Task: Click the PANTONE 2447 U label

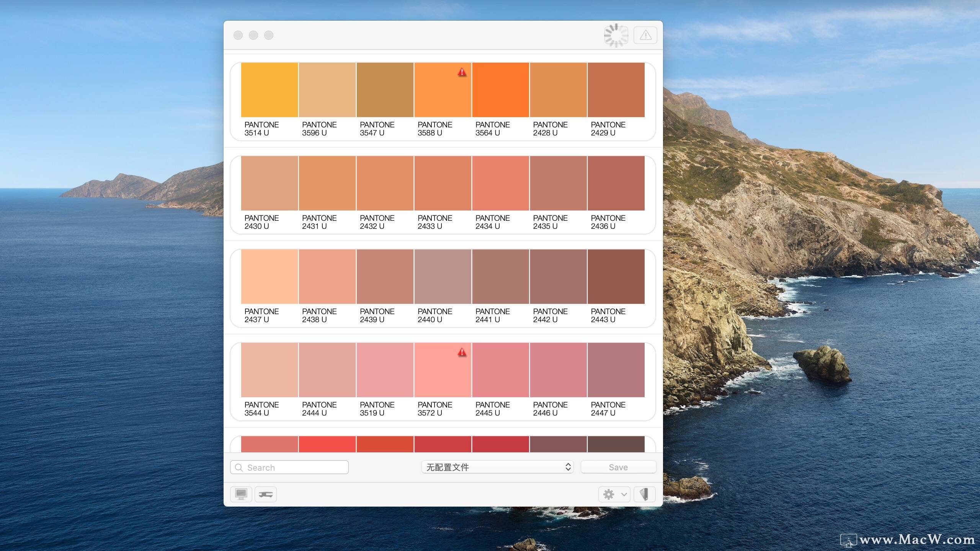Action: tap(608, 409)
